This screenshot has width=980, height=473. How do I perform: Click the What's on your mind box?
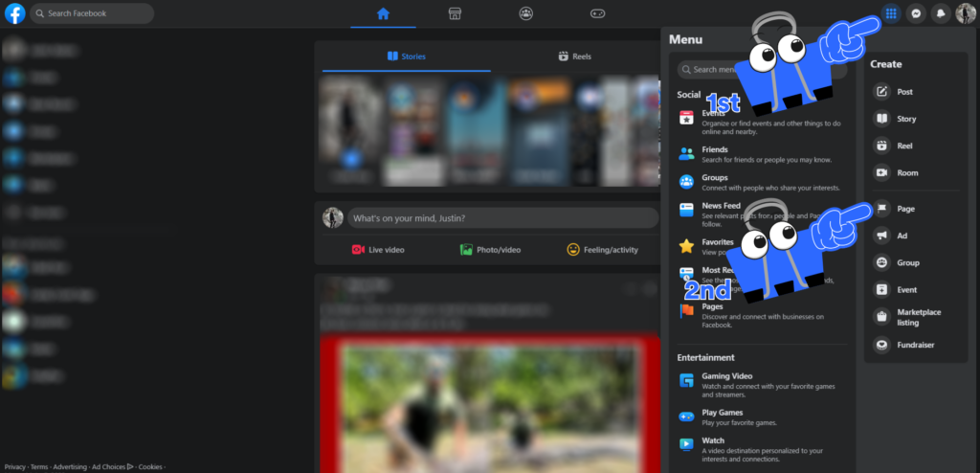click(x=503, y=217)
